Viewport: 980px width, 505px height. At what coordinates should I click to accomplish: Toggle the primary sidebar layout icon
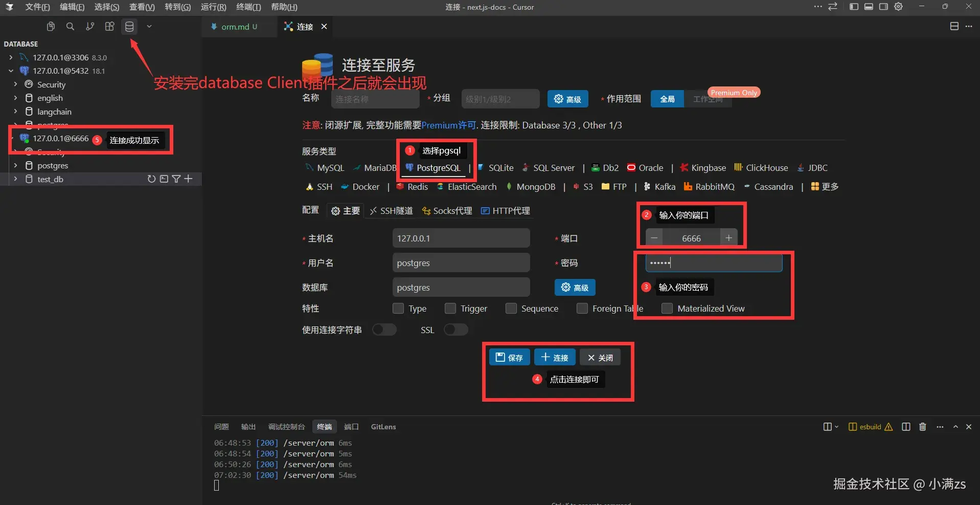coord(854,7)
